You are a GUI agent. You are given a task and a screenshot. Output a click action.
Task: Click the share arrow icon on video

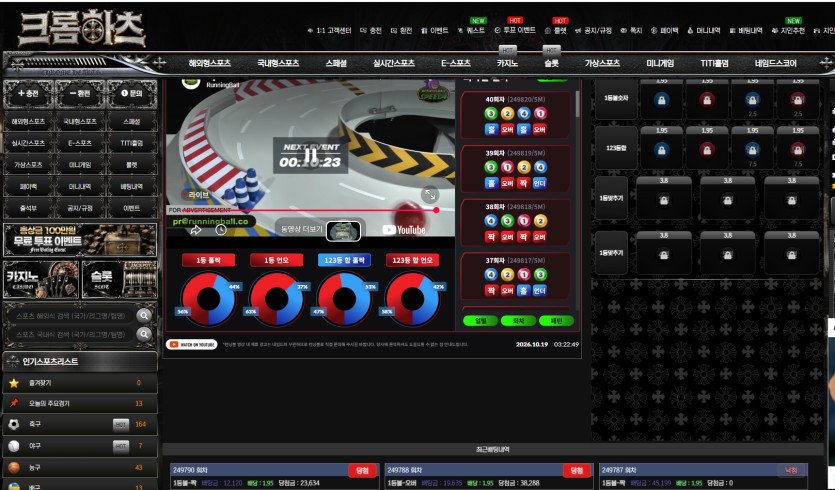point(195,230)
